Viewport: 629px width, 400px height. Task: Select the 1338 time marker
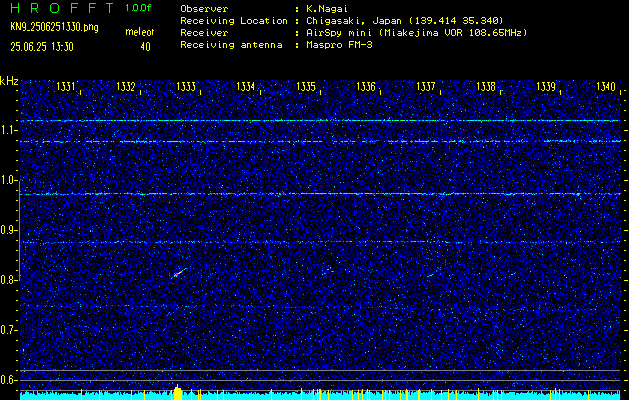[x=486, y=87]
